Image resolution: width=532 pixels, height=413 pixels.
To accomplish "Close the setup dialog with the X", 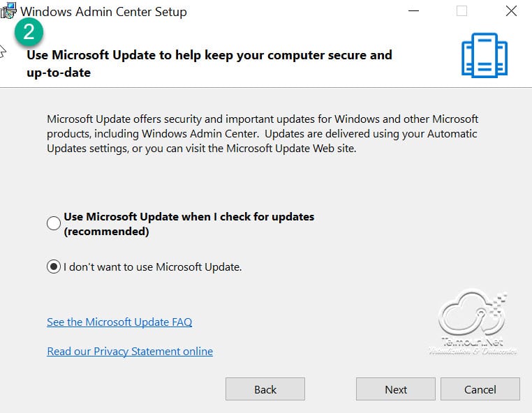I will [x=511, y=11].
